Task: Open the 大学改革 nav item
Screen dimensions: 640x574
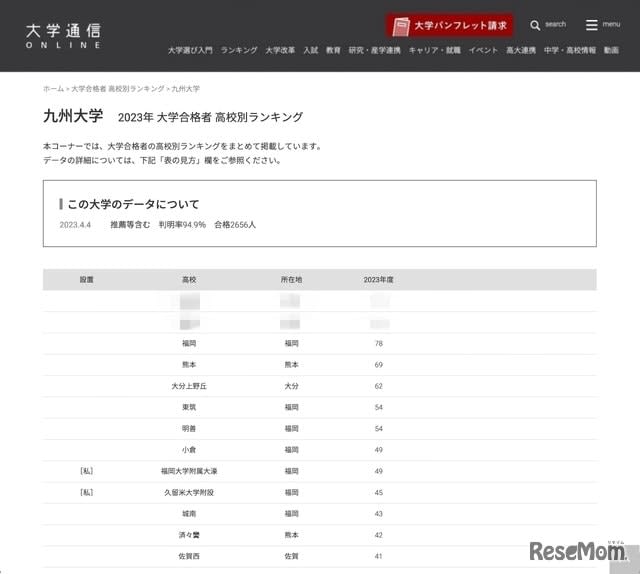Action: (280, 50)
